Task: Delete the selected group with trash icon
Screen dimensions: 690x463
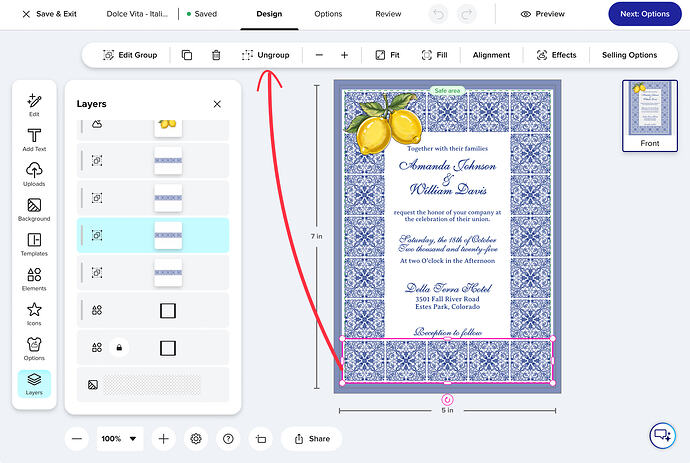Action: (216, 55)
